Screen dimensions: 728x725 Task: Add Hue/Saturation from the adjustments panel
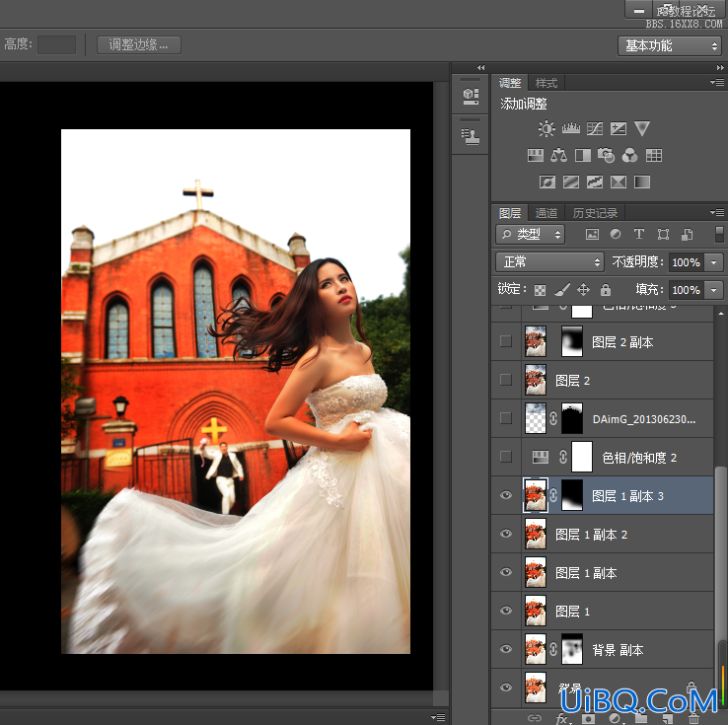(x=536, y=155)
